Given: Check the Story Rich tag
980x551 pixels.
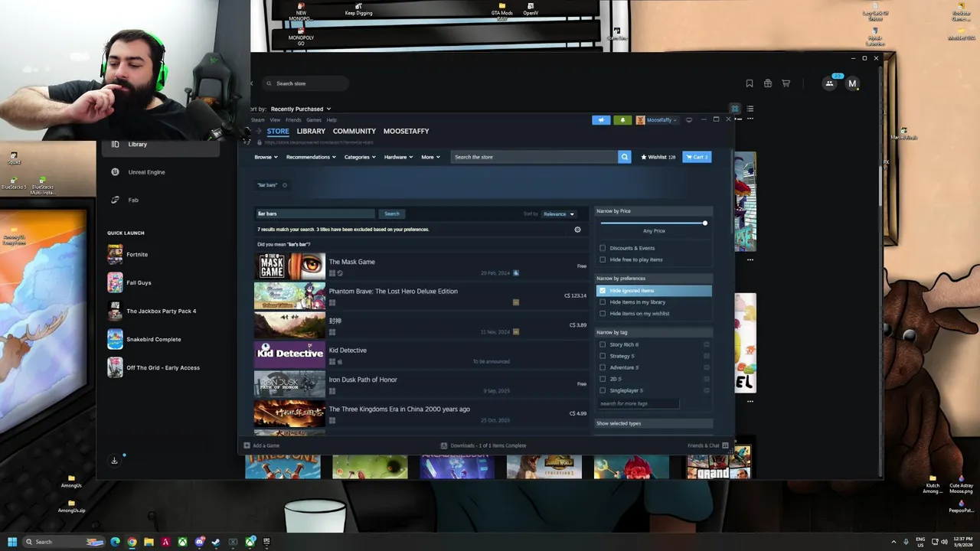Looking at the screenshot, I should (x=603, y=345).
